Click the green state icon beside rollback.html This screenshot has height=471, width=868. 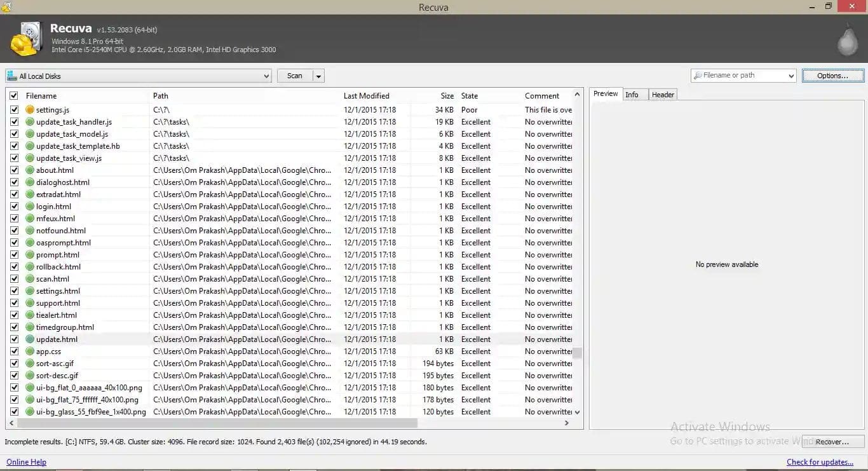click(x=30, y=267)
